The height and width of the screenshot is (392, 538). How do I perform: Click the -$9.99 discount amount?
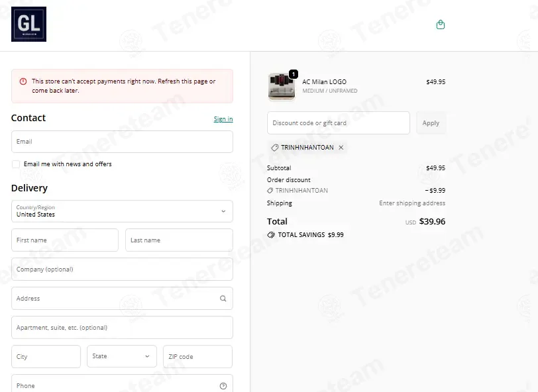click(x=435, y=190)
